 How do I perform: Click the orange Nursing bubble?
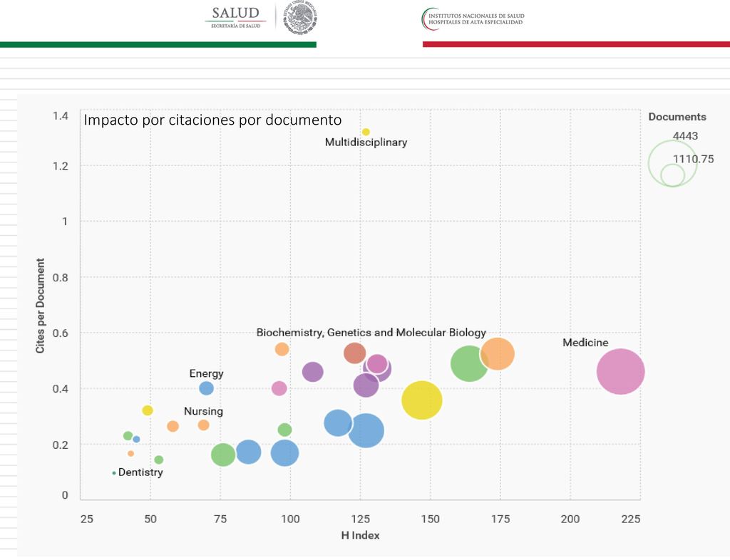[x=203, y=425]
